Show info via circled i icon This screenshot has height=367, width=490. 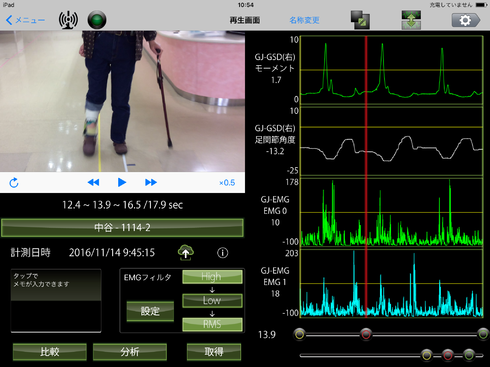(223, 253)
